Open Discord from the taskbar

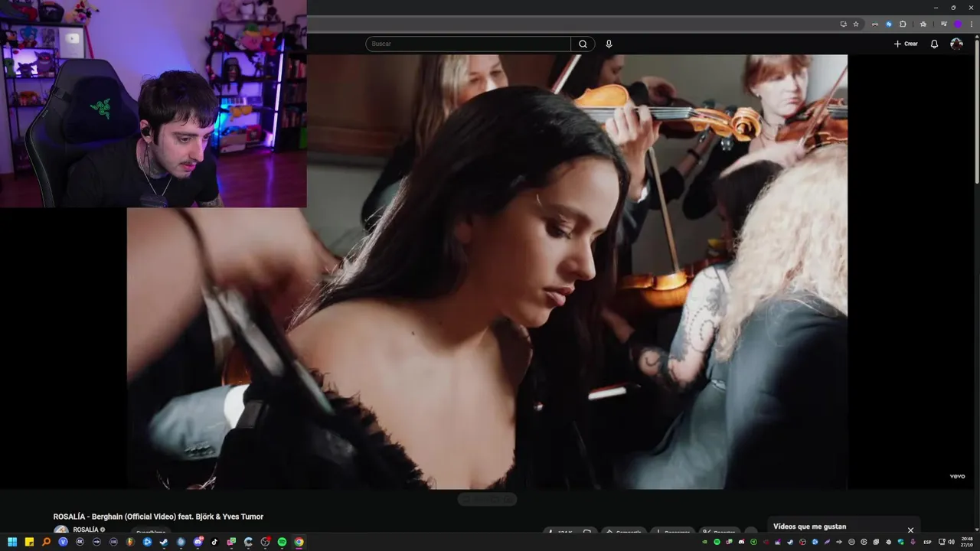tap(198, 542)
